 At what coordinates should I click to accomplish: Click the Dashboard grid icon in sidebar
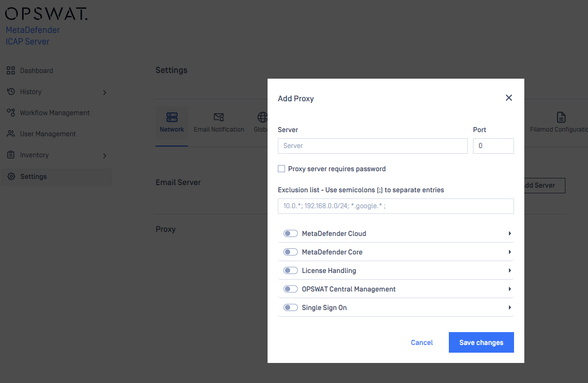11,70
